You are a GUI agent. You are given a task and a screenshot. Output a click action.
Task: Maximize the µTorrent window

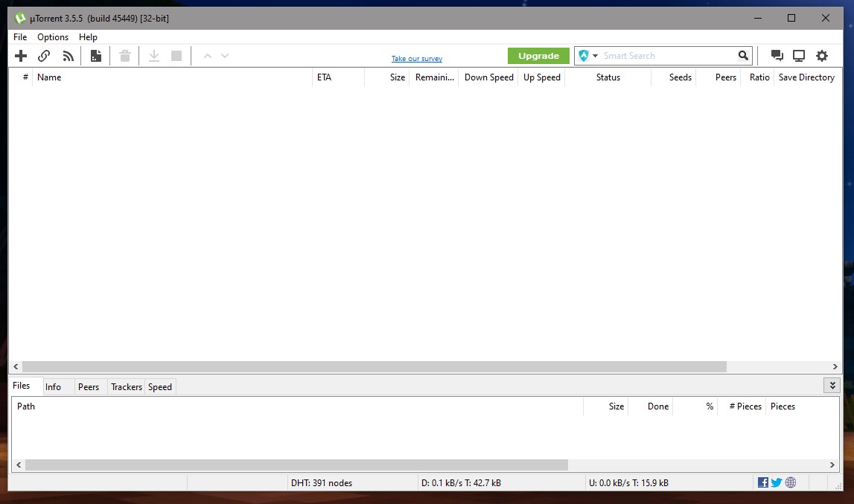pos(791,18)
